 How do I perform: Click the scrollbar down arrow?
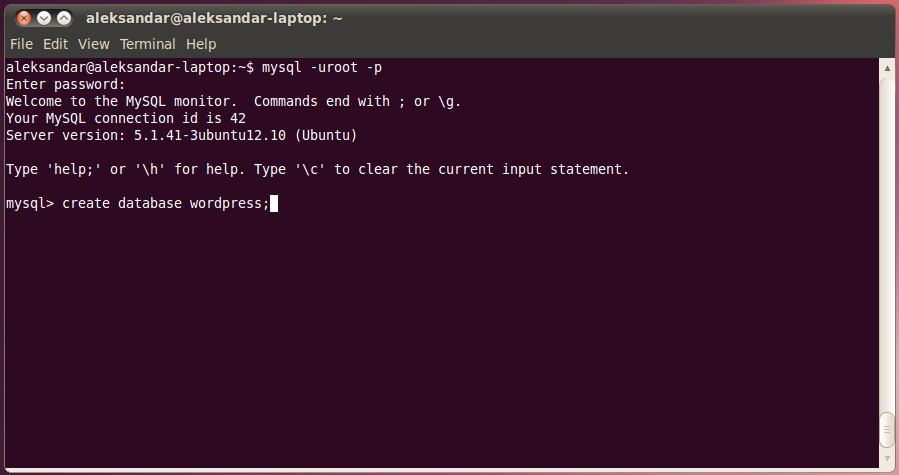coord(887,458)
